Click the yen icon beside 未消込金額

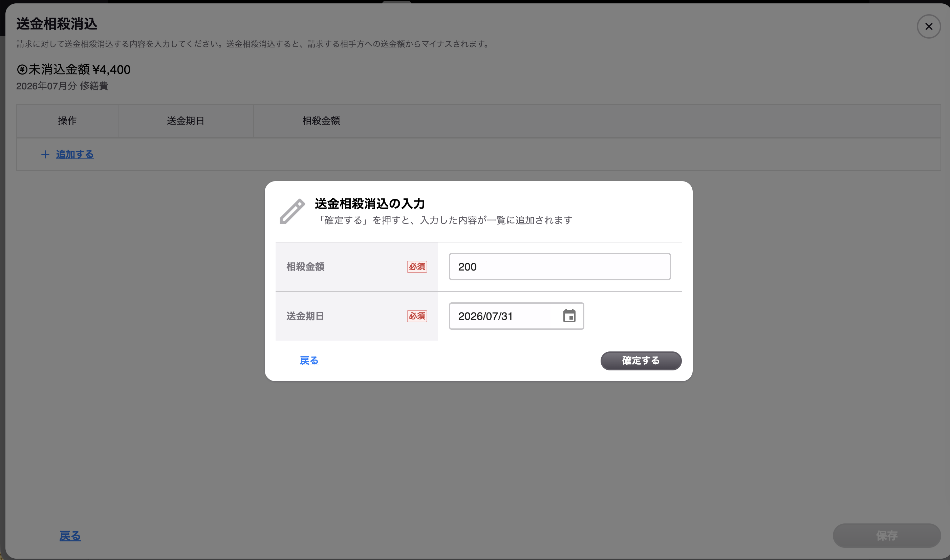[22, 69]
